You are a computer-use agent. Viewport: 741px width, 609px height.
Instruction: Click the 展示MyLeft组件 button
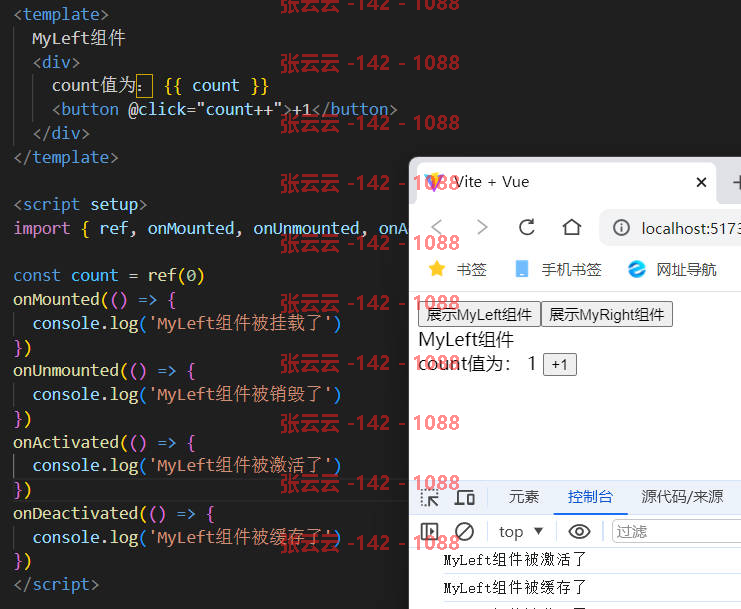[479, 314]
